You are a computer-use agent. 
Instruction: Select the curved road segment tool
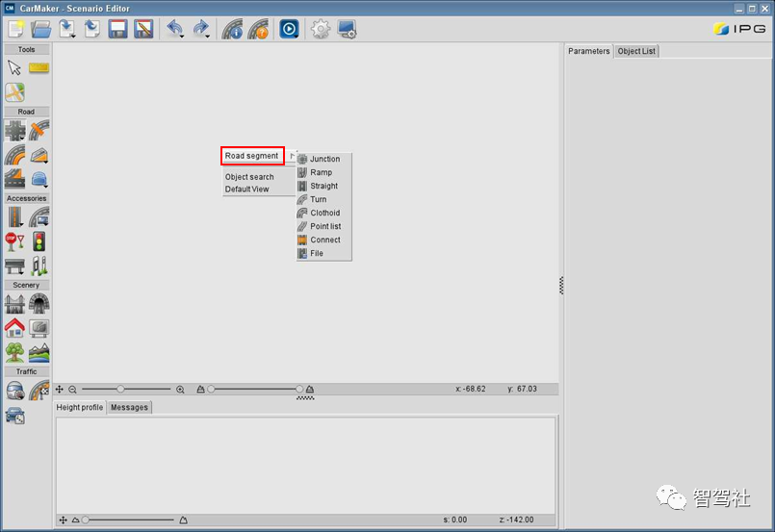(14, 155)
